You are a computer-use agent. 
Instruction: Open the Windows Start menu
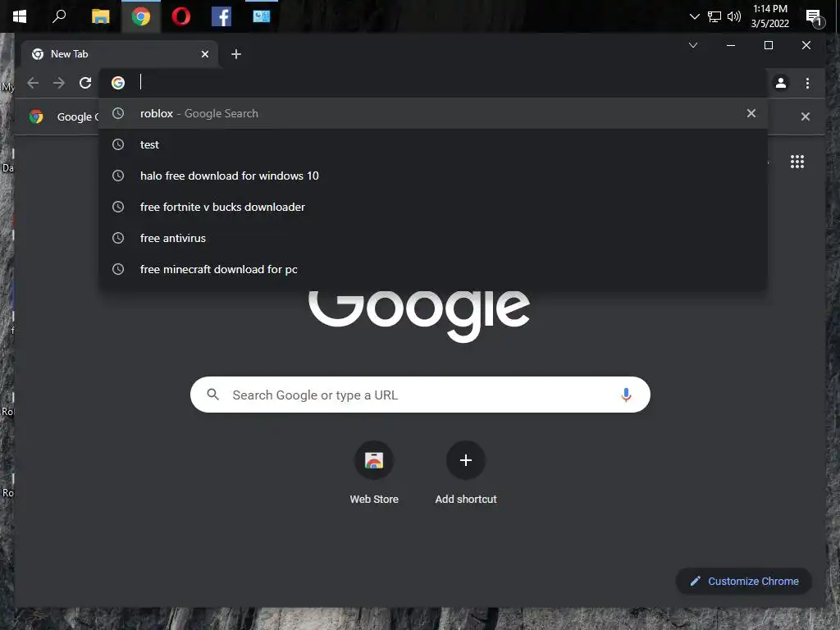click(x=20, y=16)
